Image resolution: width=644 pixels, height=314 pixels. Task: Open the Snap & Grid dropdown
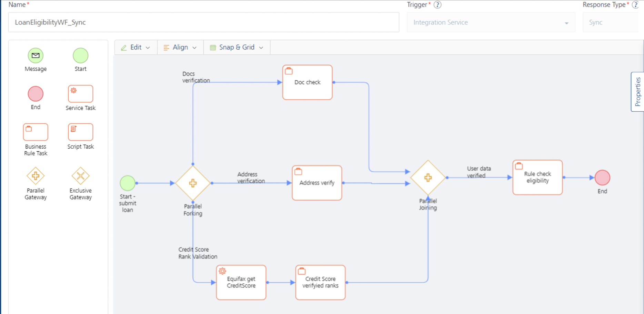(x=237, y=47)
